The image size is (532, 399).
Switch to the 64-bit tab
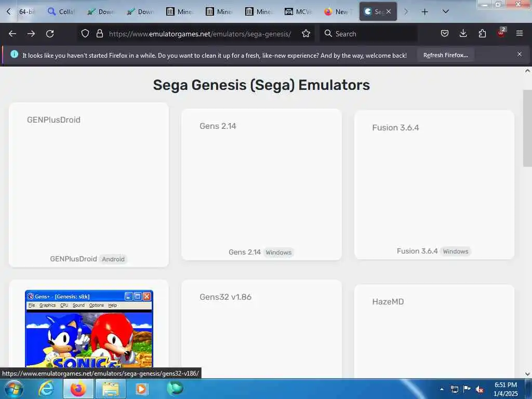tap(26, 11)
